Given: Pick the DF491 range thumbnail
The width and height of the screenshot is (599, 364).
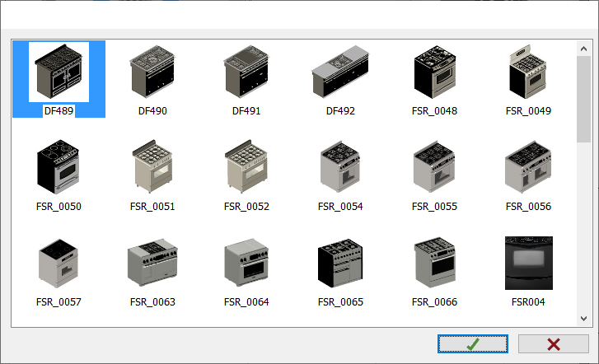Looking at the screenshot, I should coord(246,72).
